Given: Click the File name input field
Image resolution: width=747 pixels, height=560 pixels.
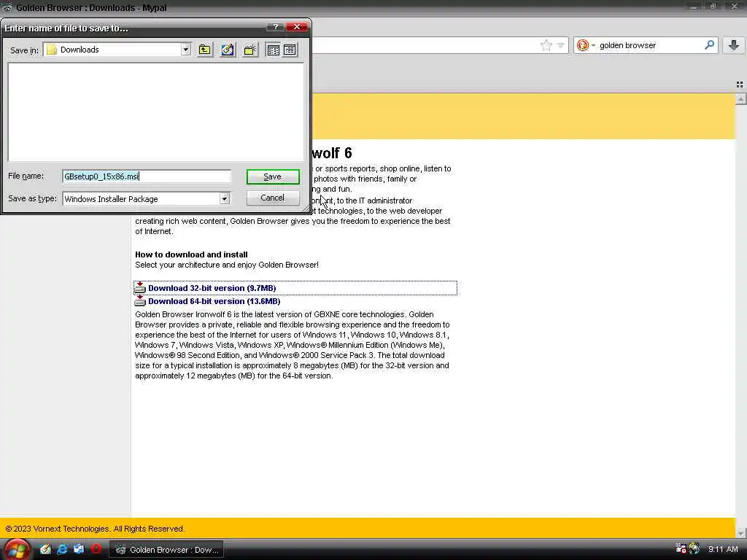Looking at the screenshot, I should (x=147, y=176).
